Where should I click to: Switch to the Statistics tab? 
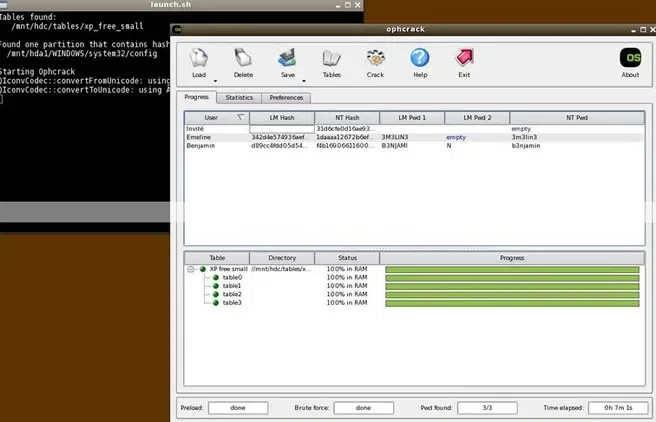coord(239,98)
